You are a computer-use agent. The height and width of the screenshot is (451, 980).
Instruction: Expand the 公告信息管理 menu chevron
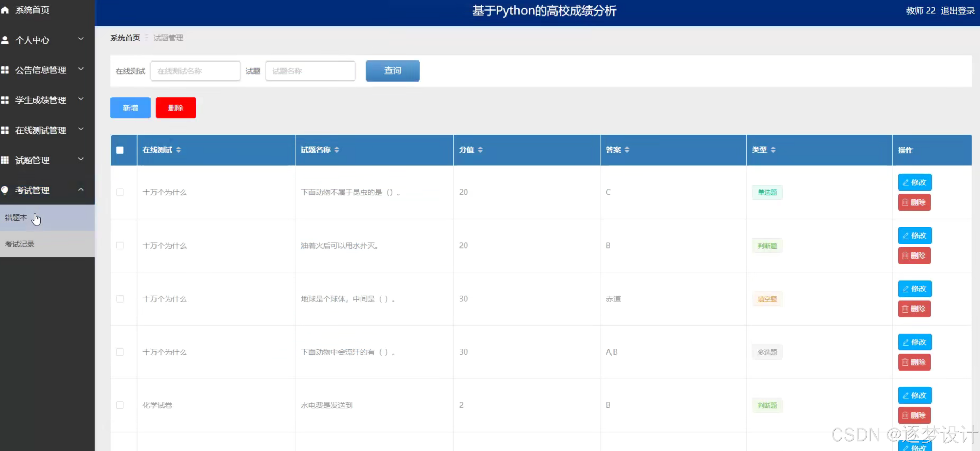(x=81, y=69)
